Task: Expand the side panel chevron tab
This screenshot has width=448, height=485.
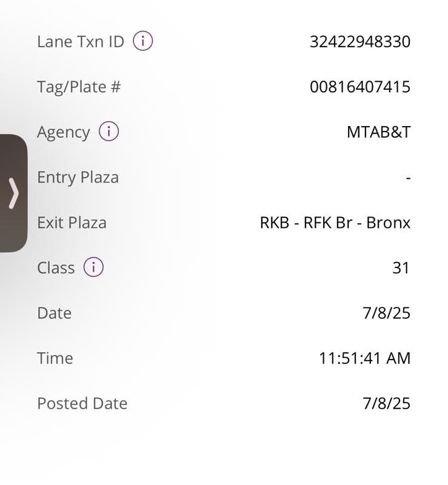Action: [13, 193]
